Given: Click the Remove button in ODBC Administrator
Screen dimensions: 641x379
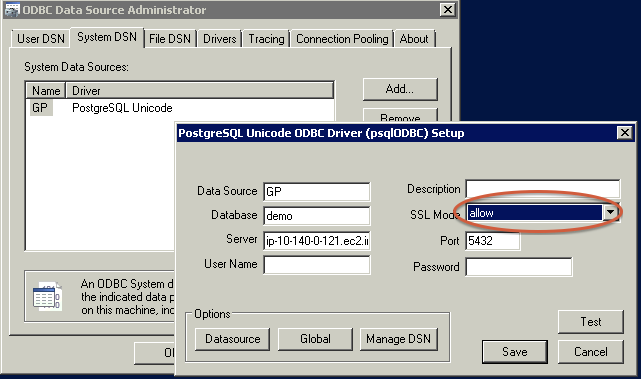Looking at the screenshot, I should click(400, 115).
